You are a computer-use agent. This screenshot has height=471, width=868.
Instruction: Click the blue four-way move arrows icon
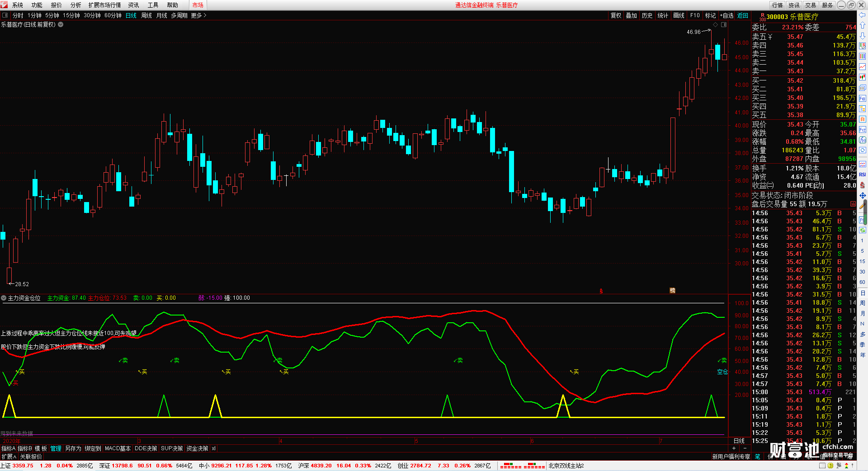[x=863, y=195]
